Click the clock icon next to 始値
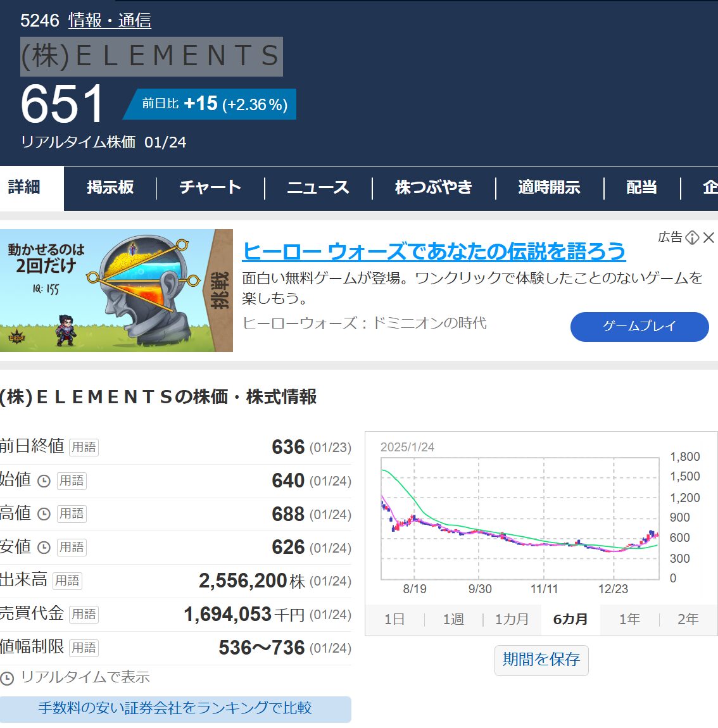 point(44,481)
